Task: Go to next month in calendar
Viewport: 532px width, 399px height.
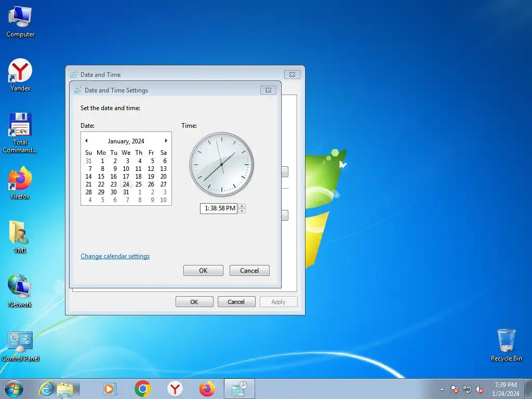Action: coord(166,141)
